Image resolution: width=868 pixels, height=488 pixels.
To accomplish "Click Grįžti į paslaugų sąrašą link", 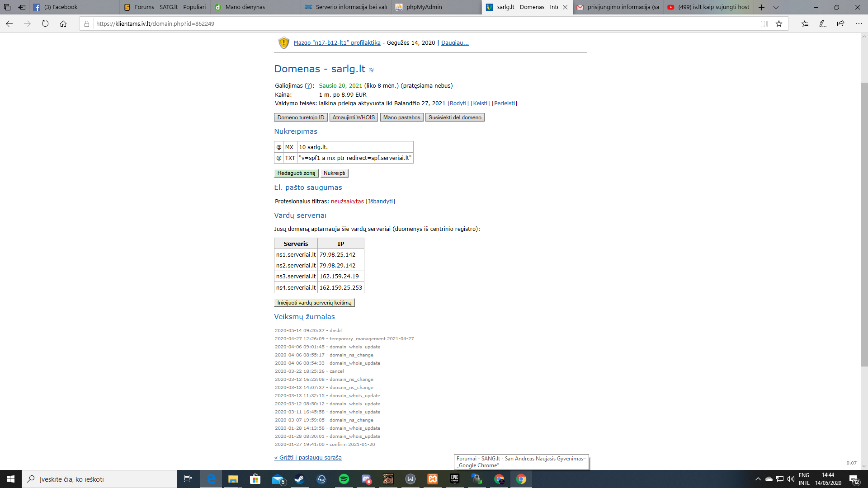I will pyautogui.click(x=308, y=458).
